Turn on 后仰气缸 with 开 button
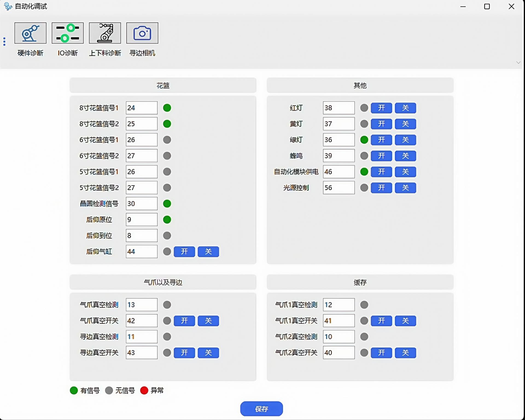The image size is (525, 420). (x=184, y=252)
